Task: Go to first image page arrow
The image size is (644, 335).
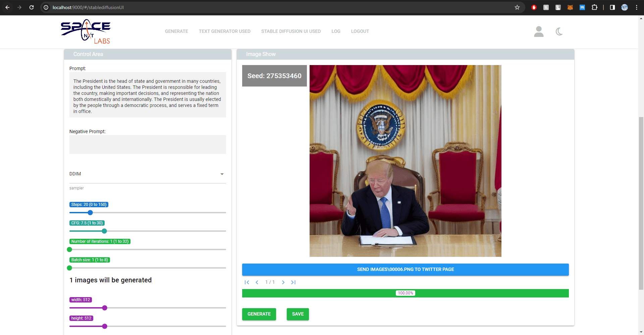Action: point(247,282)
